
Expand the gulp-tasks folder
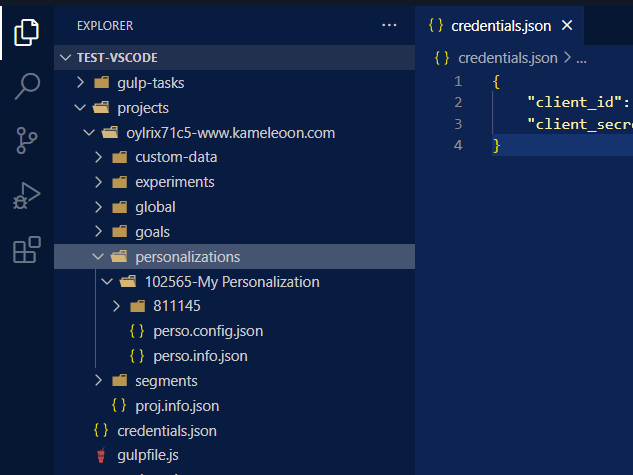coord(80,82)
